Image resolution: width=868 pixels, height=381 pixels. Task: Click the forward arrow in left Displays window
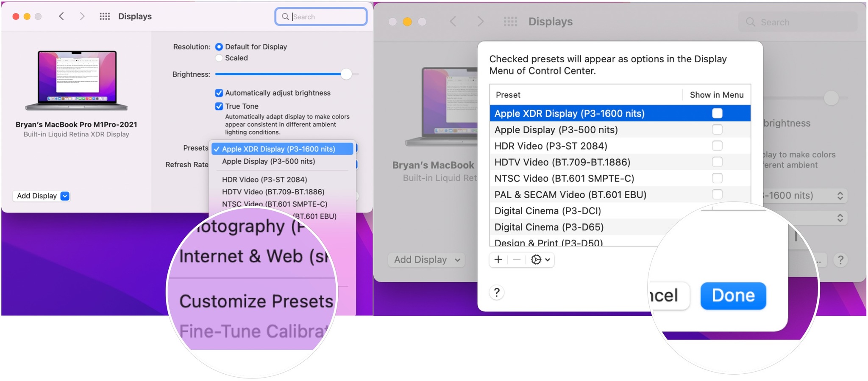click(x=82, y=17)
